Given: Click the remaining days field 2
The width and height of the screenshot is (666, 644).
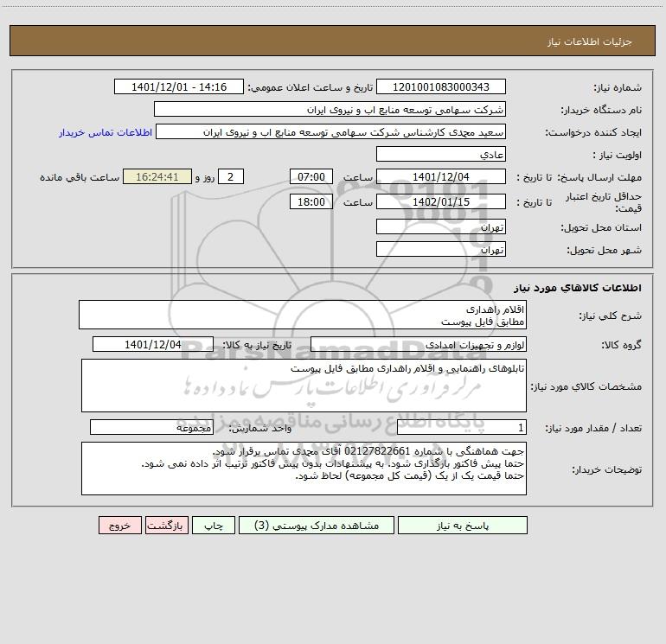Looking at the screenshot, I should [x=231, y=176].
